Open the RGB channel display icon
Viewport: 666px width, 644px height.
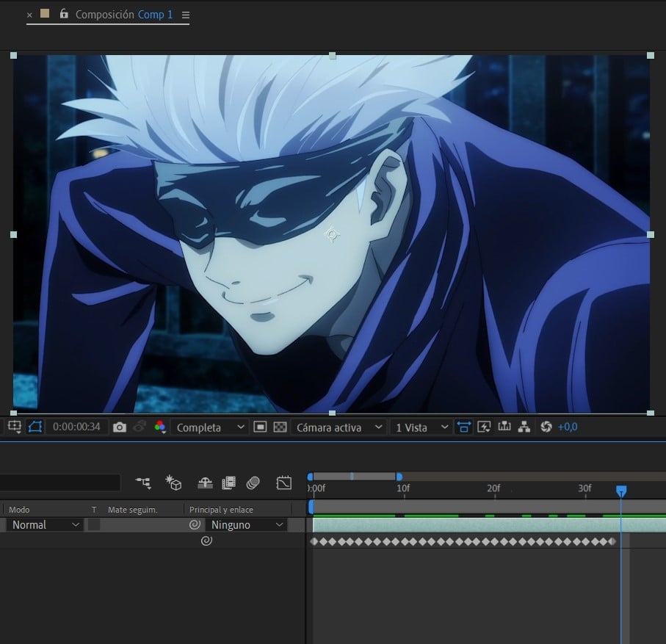pos(160,427)
